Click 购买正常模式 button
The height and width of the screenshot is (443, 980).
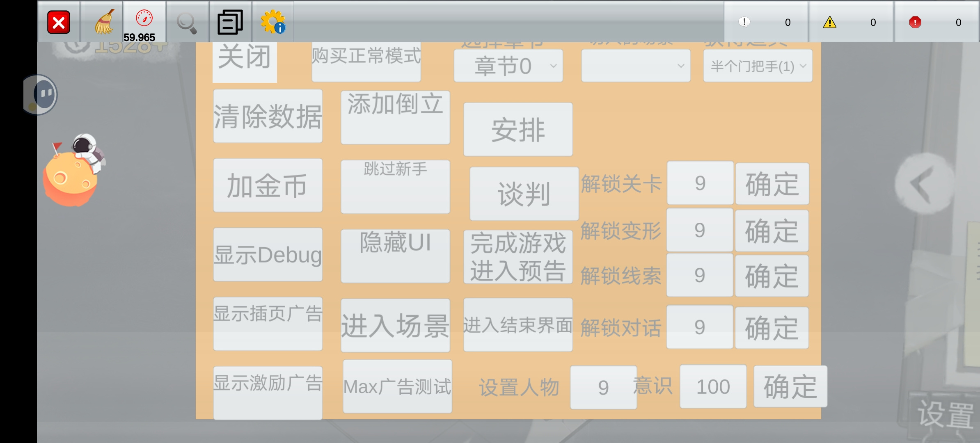[x=366, y=62]
